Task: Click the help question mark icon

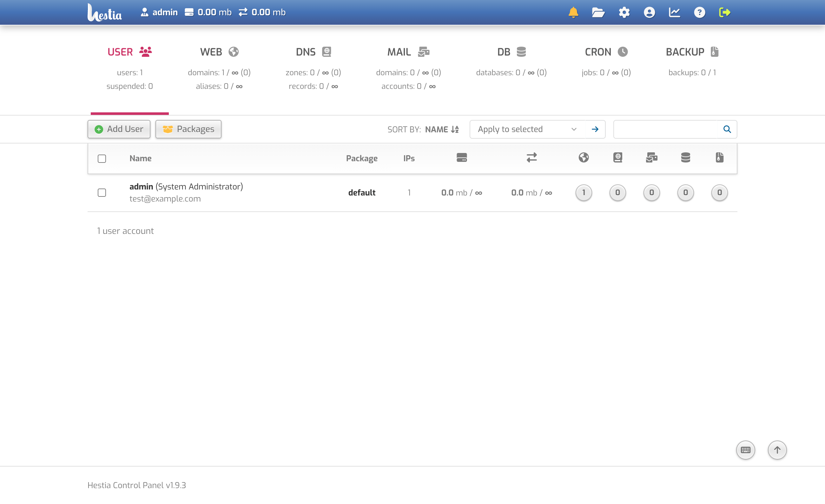Action: [699, 12]
